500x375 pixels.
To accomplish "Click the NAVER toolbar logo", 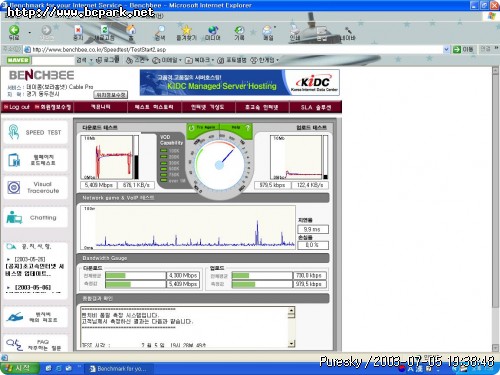I will [x=18, y=60].
